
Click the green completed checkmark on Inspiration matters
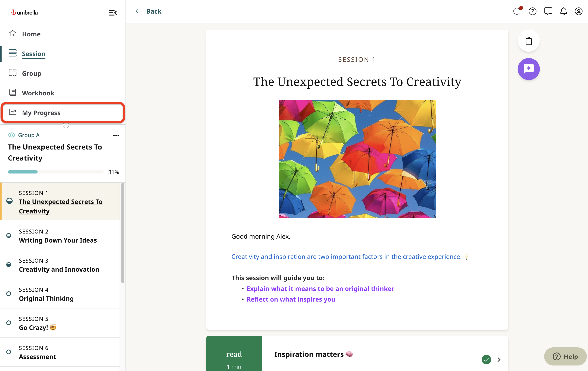pyautogui.click(x=486, y=360)
